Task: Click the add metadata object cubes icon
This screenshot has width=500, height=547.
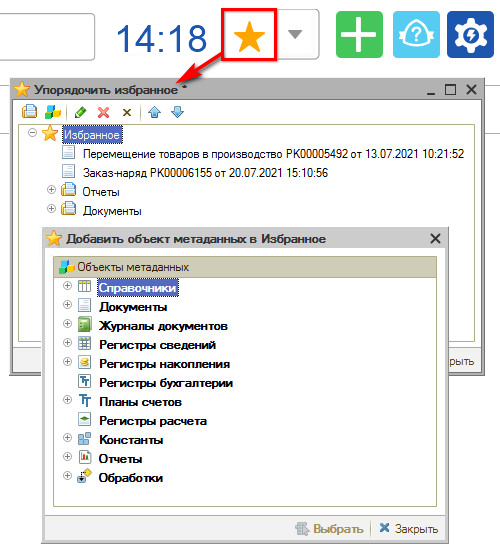Action: pos(53,112)
